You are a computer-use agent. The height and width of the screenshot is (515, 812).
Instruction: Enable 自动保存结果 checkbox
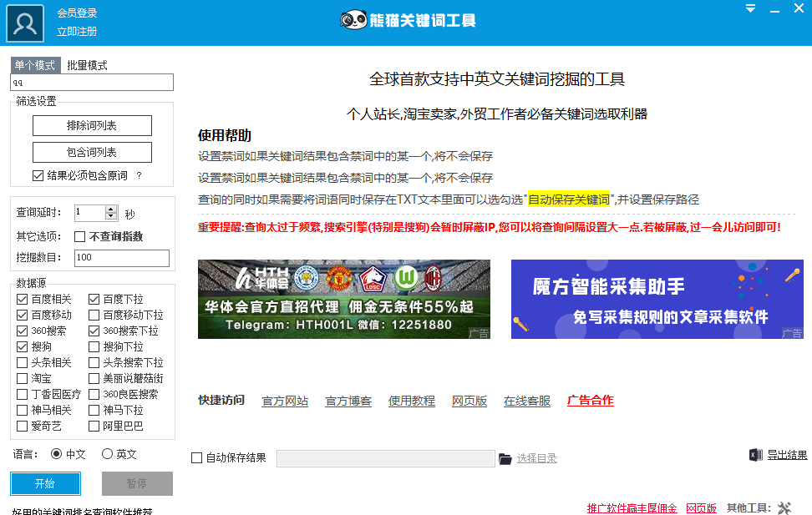(x=197, y=458)
